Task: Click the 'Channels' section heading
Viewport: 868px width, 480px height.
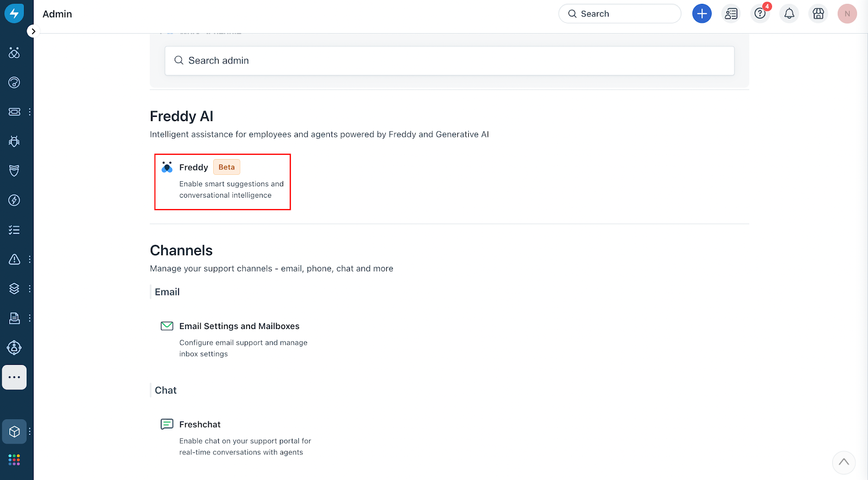Action: [x=181, y=250]
